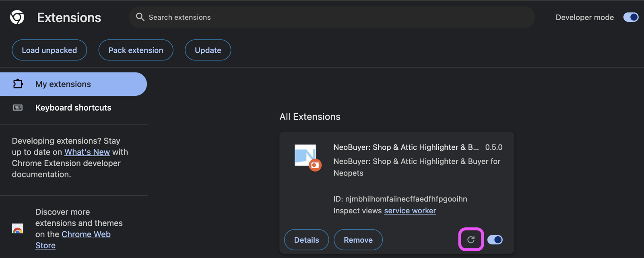Click the Keyboard shortcuts keyboard icon

(18, 107)
